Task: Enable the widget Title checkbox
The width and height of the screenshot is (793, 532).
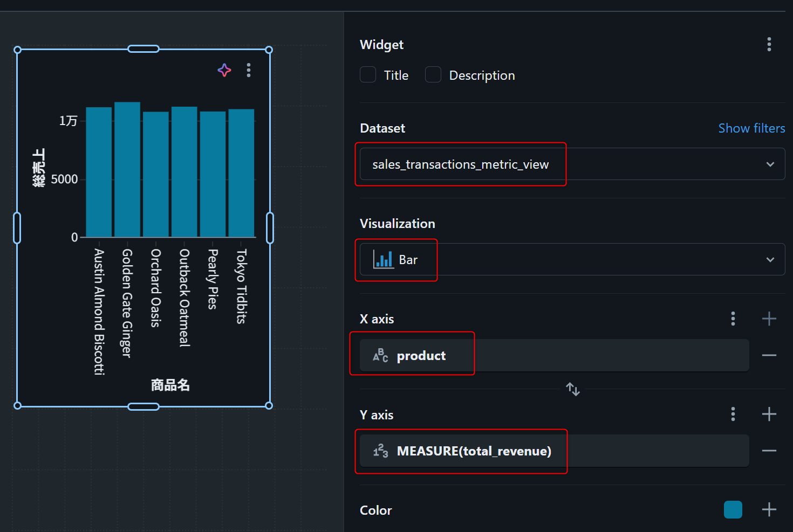Action: [x=368, y=75]
